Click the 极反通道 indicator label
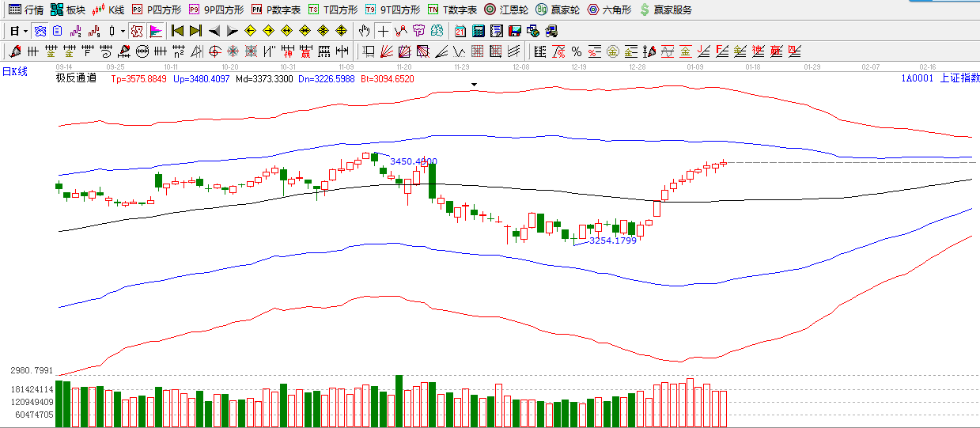This screenshot has width=980, height=428. pos(76,78)
